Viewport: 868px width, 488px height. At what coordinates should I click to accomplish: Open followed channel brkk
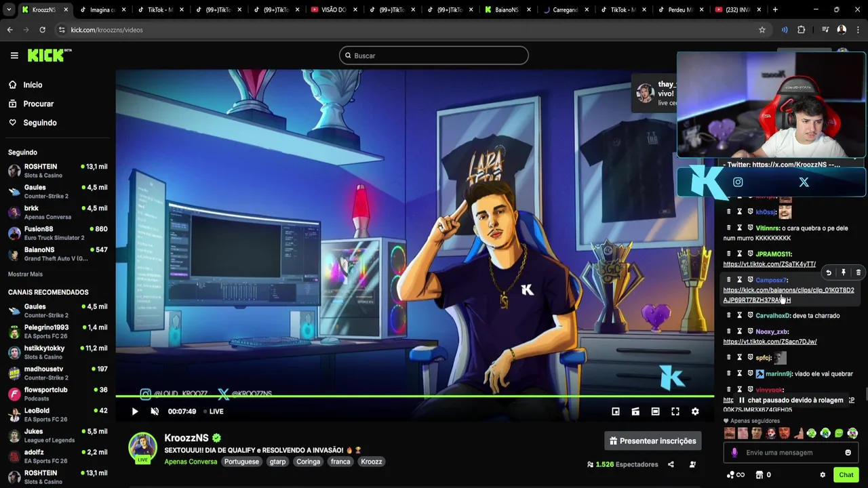(58, 212)
